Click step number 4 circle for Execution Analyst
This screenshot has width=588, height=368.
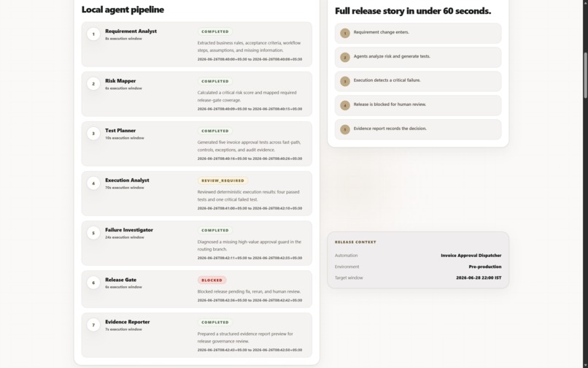tap(93, 183)
